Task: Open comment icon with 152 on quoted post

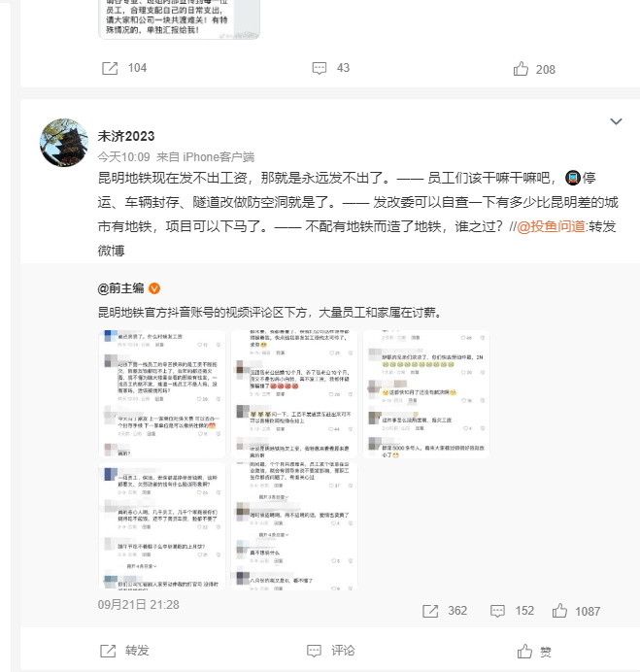Action: click(497, 611)
